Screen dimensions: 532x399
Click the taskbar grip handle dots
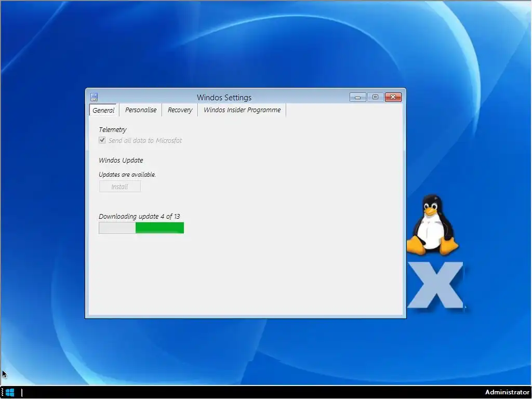point(2,393)
